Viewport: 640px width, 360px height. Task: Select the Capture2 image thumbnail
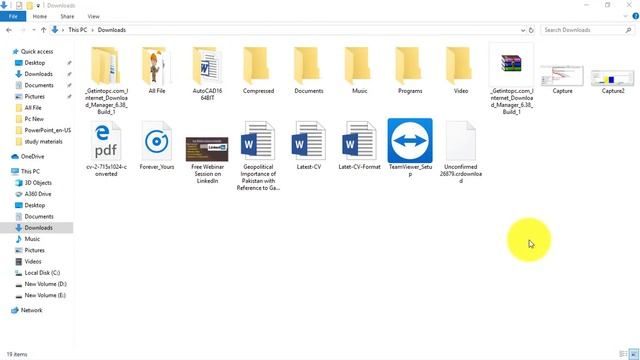click(x=613, y=78)
